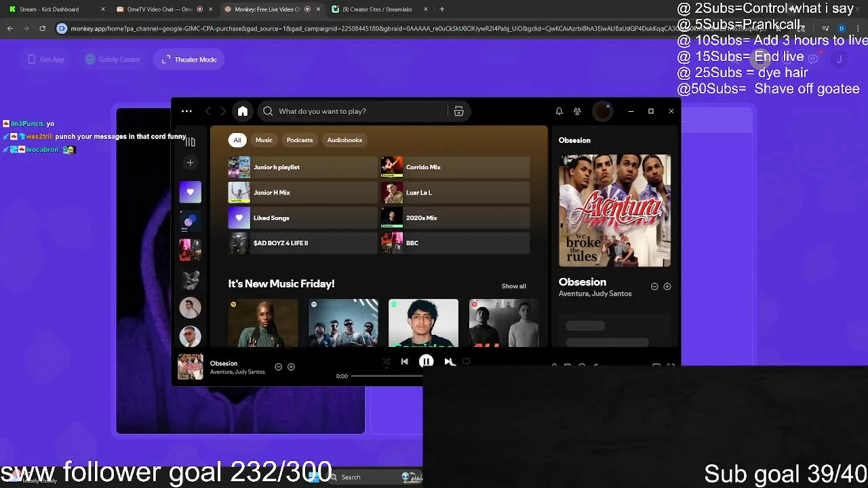Viewport: 868px width, 488px height.
Task: Click Show all for New Music Friday
Action: pos(513,286)
